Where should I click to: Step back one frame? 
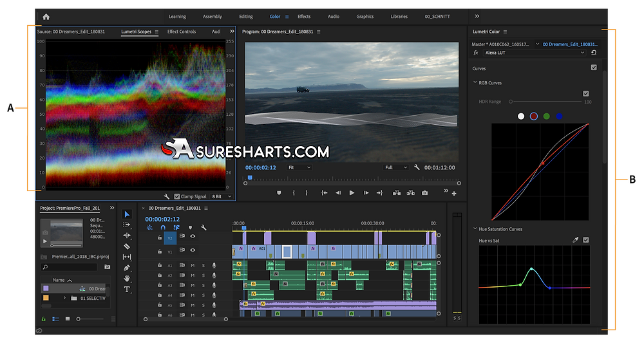338,193
